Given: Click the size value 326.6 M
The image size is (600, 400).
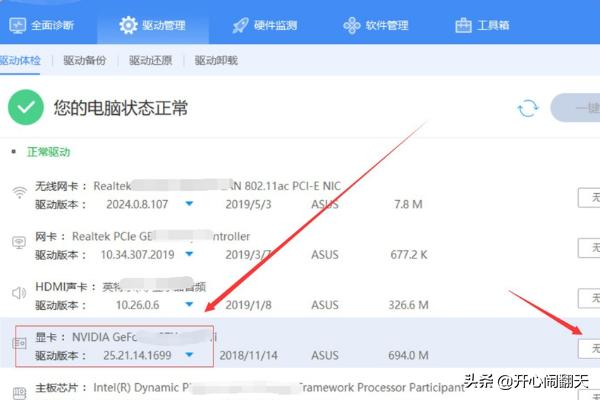Looking at the screenshot, I should (x=408, y=305).
